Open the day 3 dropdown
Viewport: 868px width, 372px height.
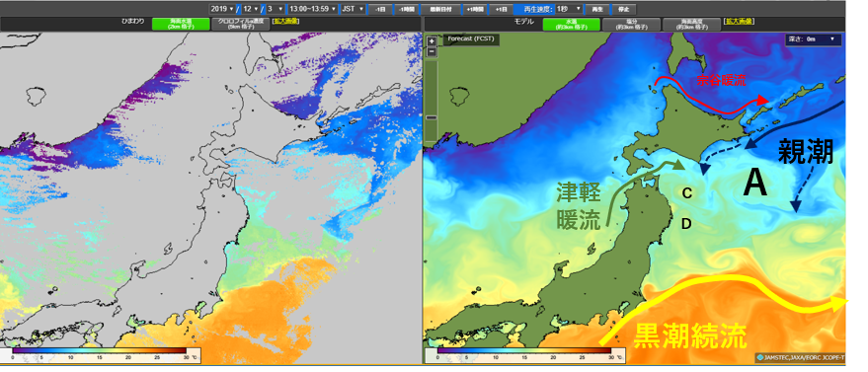click(276, 9)
